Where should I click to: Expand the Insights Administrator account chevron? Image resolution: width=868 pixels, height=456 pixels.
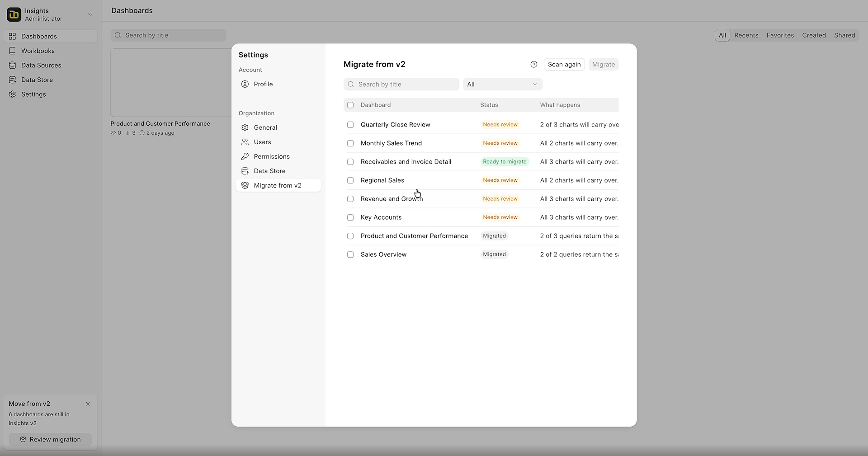(90, 14)
